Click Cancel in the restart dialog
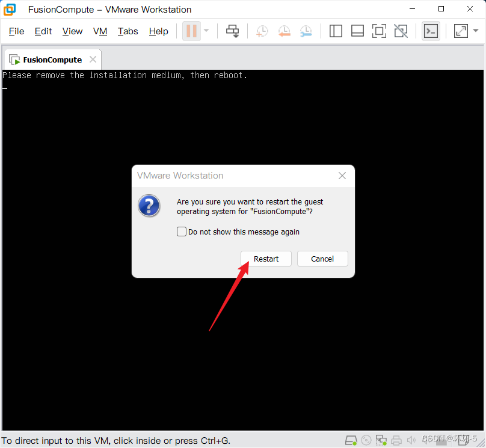The height and width of the screenshot is (448, 486). coord(322,259)
